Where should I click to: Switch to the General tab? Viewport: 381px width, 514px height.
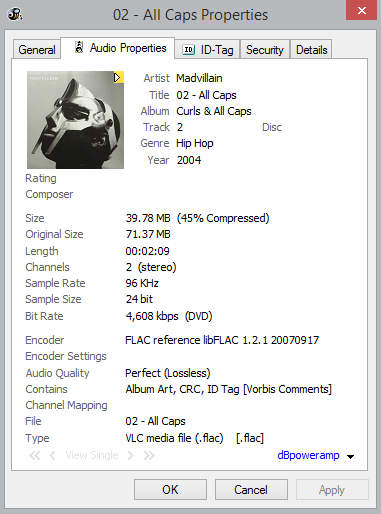(37, 50)
